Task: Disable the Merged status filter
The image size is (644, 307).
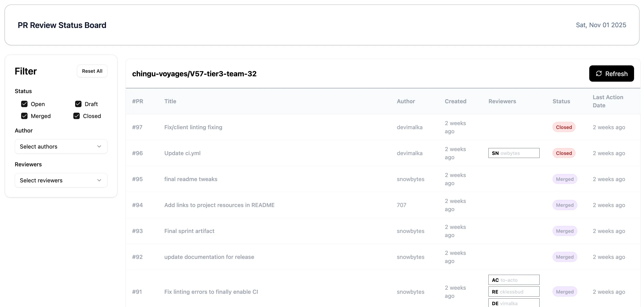Action: pyautogui.click(x=24, y=116)
